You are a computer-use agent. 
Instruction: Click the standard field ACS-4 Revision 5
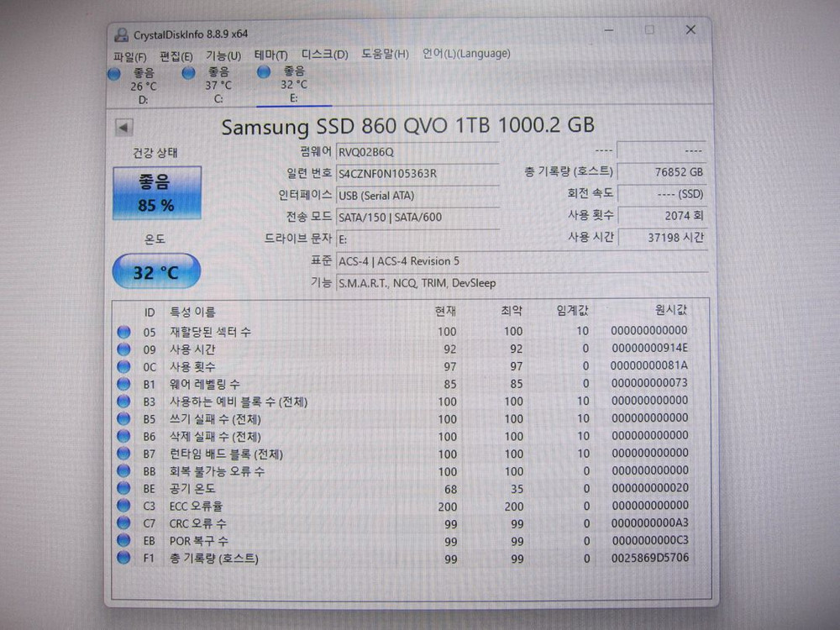pos(522,261)
